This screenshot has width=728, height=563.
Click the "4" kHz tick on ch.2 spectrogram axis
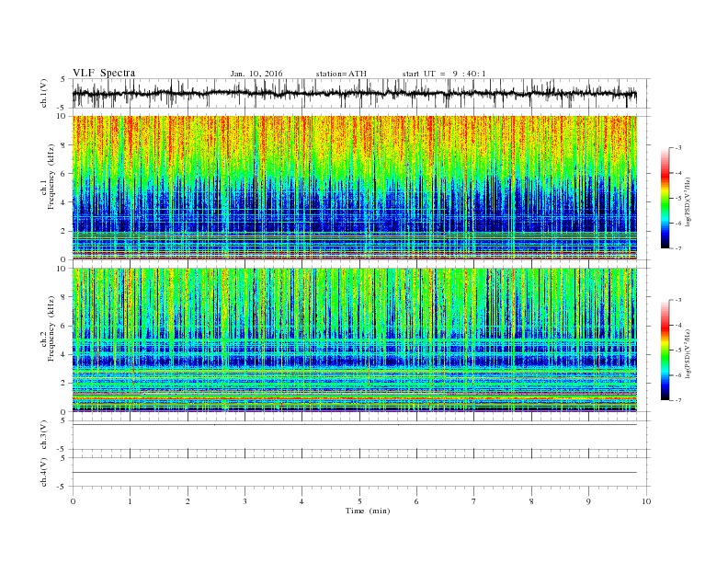click(x=64, y=354)
